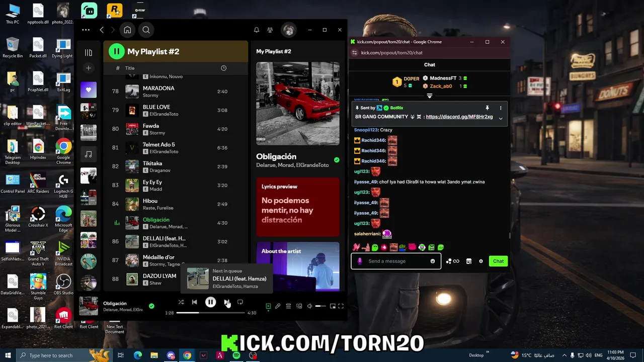
Task: Open Spotify miniplayer
Action: click(333, 306)
